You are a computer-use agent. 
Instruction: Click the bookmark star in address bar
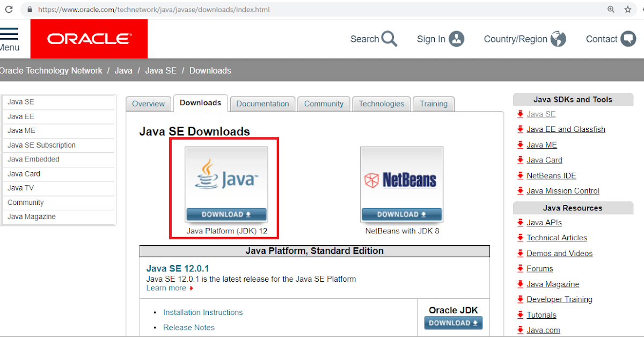(x=628, y=9)
